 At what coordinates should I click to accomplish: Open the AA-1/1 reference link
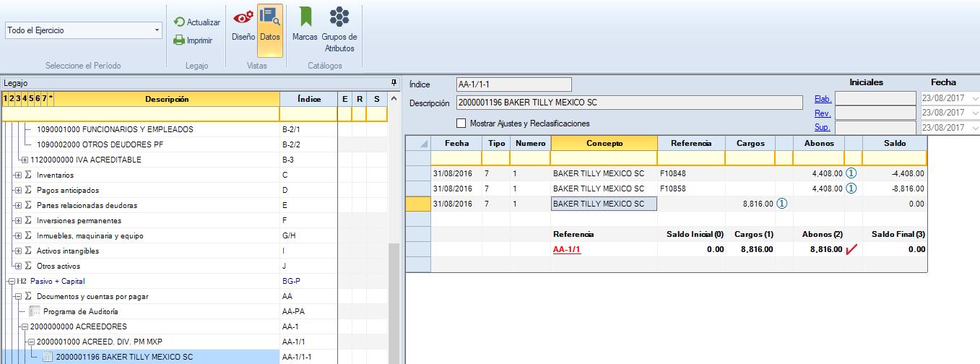tap(567, 250)
